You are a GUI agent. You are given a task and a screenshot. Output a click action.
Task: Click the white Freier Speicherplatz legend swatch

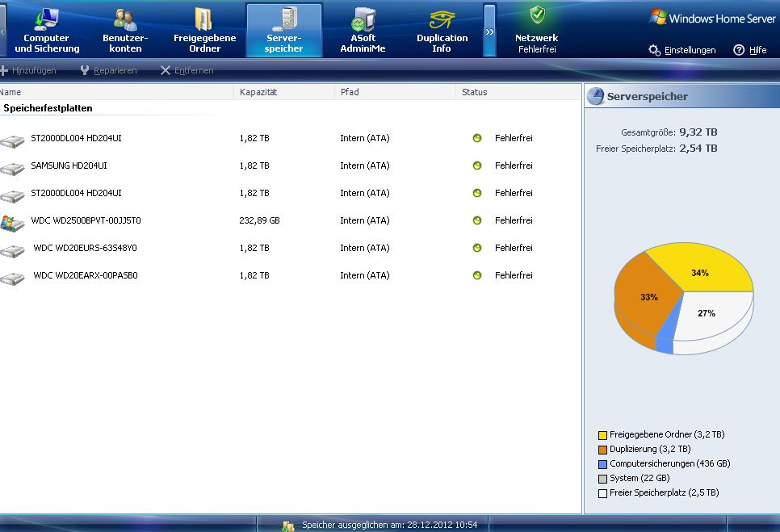tap(602, 493)
